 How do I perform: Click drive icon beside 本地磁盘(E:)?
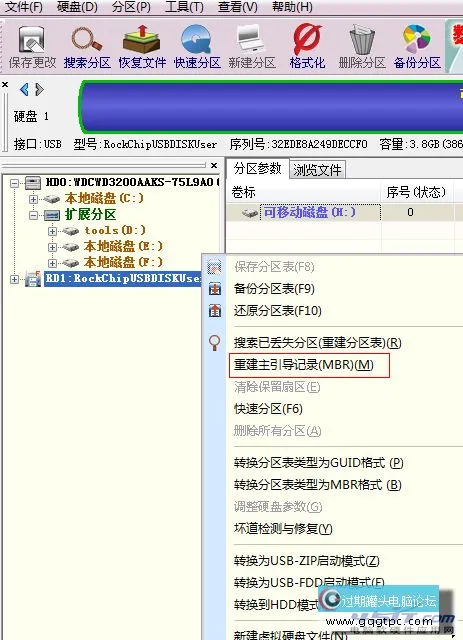(x=71, y=247)
